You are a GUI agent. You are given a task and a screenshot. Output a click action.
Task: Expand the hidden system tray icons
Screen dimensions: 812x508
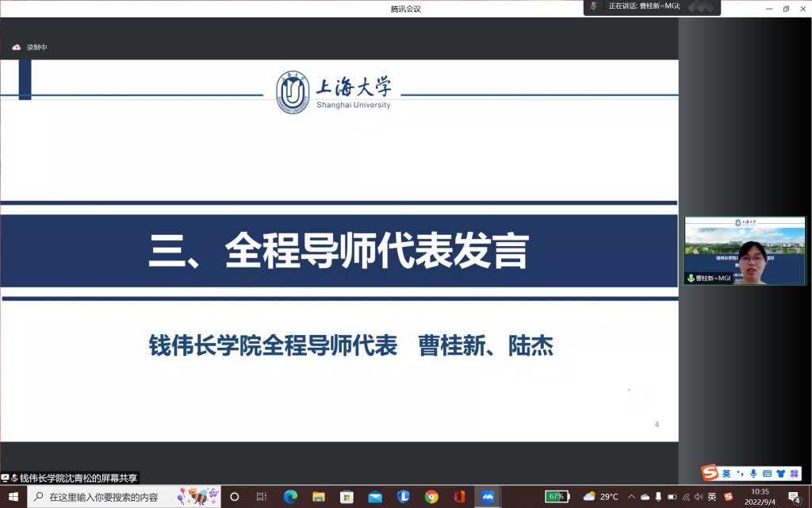(x=631, y=497)
